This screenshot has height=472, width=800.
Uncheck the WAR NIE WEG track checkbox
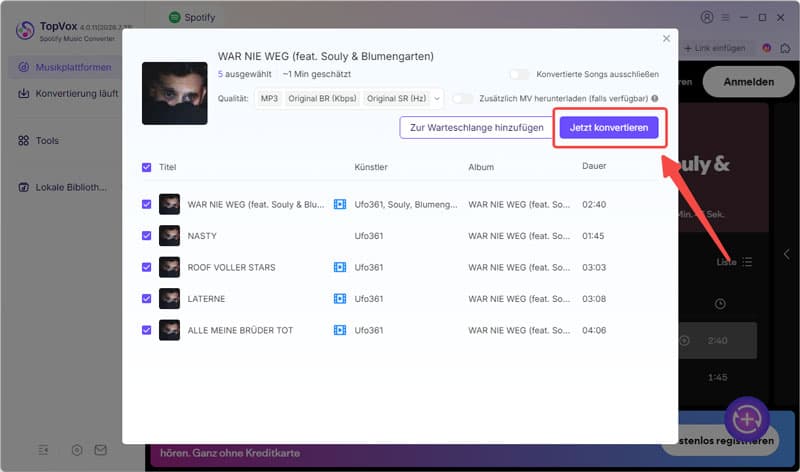tap(146, 204)
